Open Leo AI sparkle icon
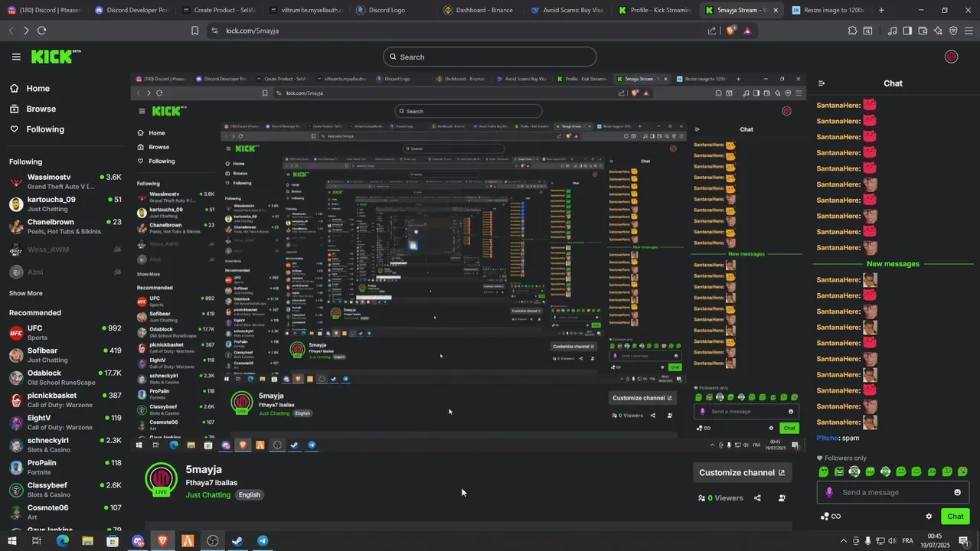 938,31
